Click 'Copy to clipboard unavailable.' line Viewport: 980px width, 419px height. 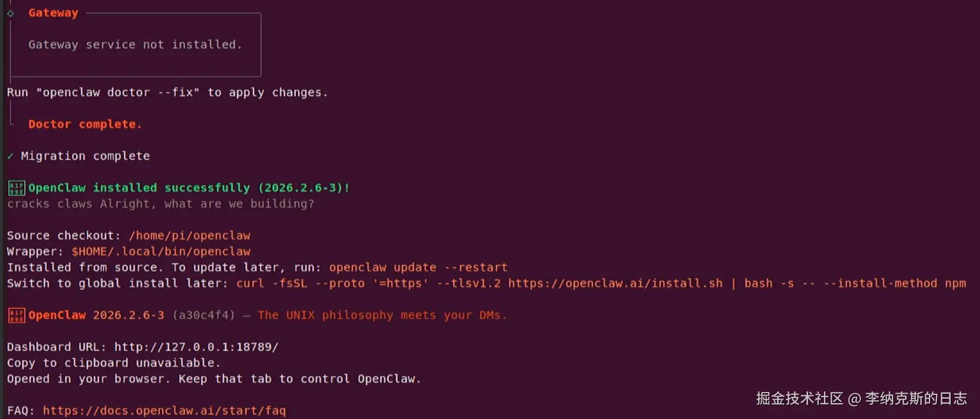[114, 363]
